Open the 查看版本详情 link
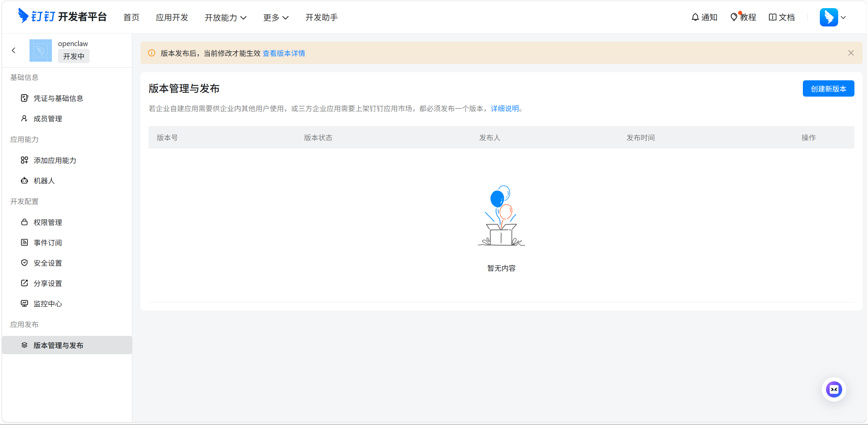The image size is (868, 425). click(284, 53)
